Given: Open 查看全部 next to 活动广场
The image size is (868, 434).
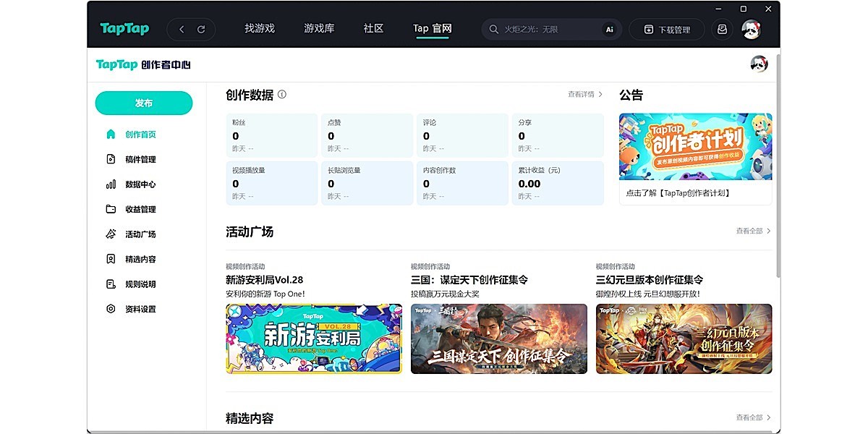Looking at the screenshot, I should [751, 230].
